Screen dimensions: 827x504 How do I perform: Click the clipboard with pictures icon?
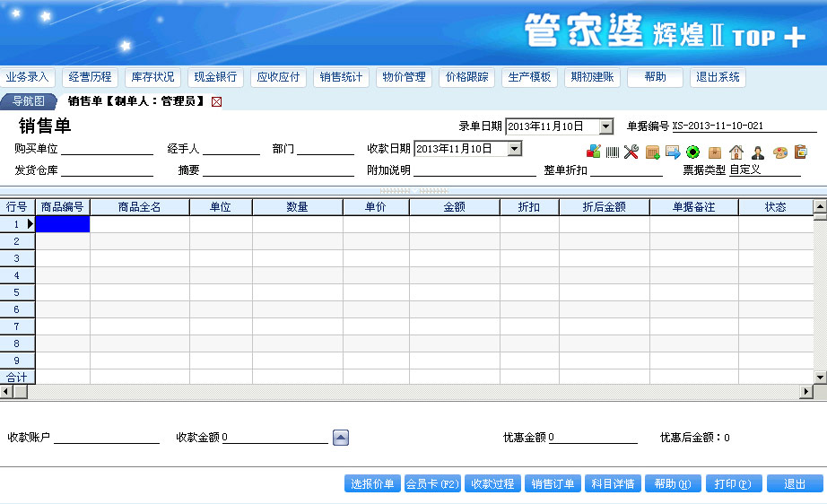tap(801, 152)
